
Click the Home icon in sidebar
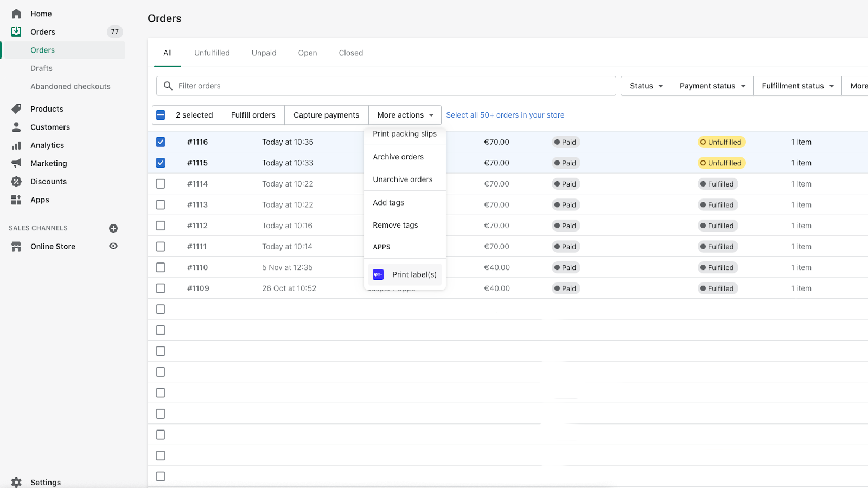point(16,14)
